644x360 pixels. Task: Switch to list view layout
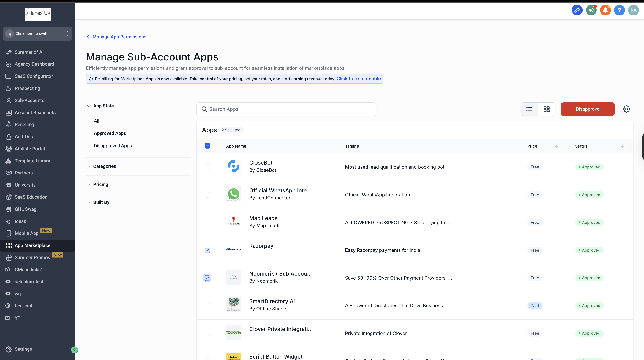(x=529, y=109)
